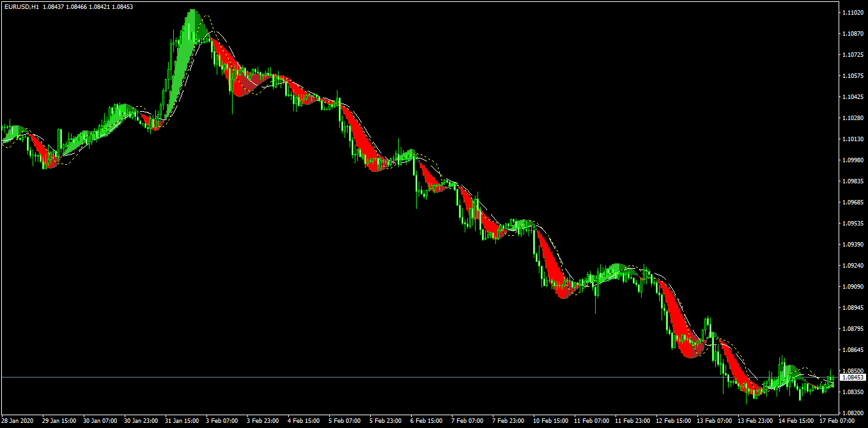This screenshot has height=428, width=868.
Task: Click the 1.09685 price axis label
Action: pyautogui.click(x=854, y=203)
